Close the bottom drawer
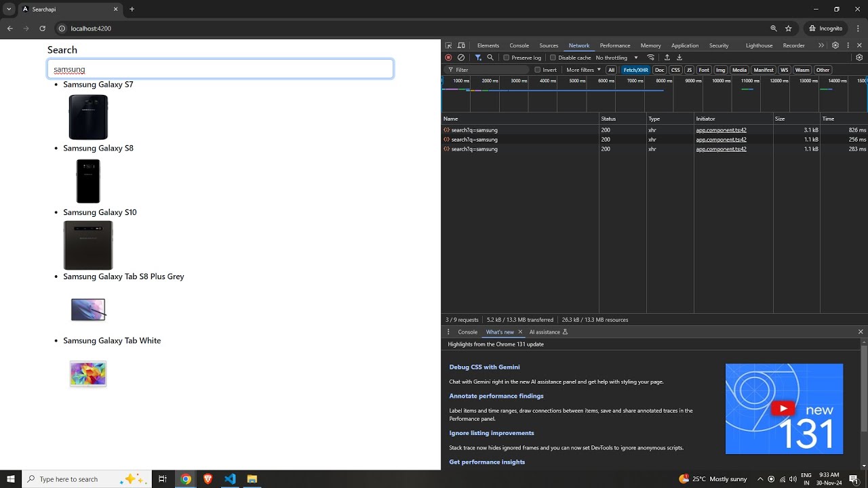This screenshot has height=488, width=868. [861, 332]
